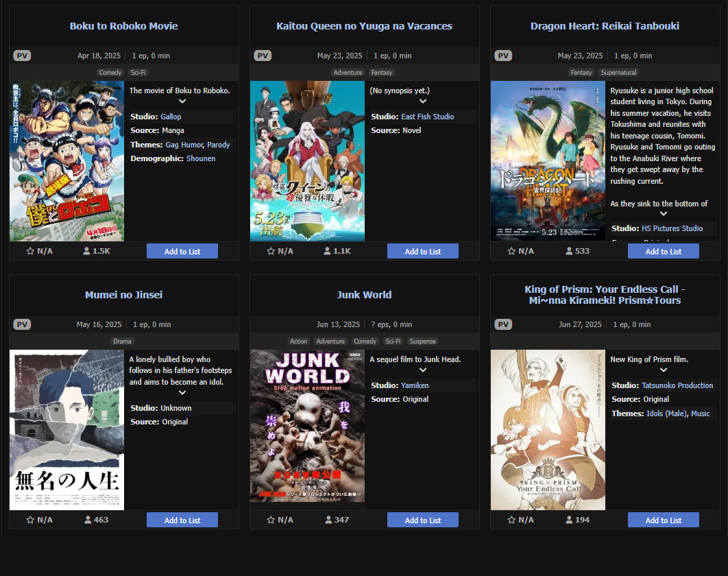This screenshot has height=576, width=728.
Task: Open Kaitou Queen no Yuuga na Vacances title
Action: click(365, 26)
